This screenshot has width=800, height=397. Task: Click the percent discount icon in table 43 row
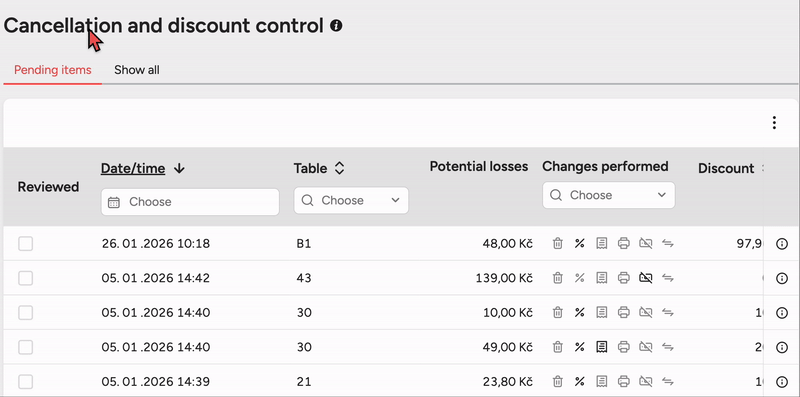coord(579,278)
